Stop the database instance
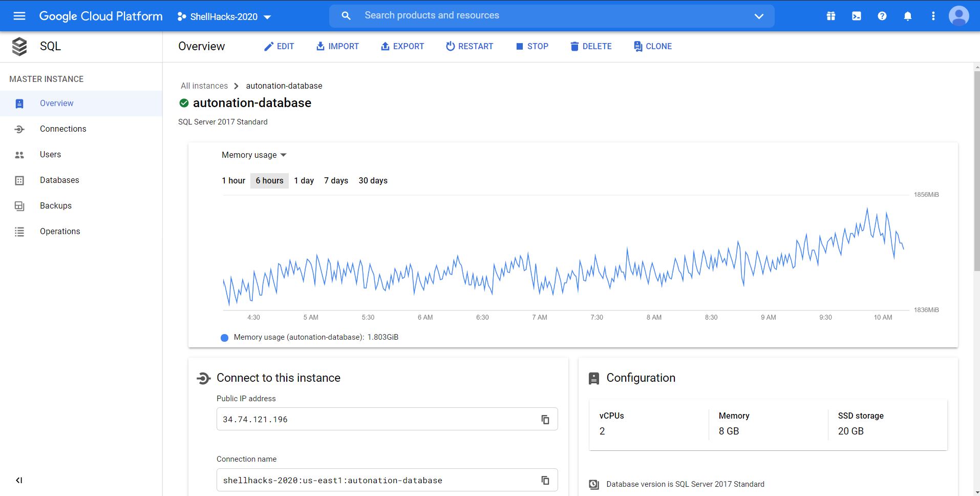Viewport: 980px width, 496px height. 532,47
